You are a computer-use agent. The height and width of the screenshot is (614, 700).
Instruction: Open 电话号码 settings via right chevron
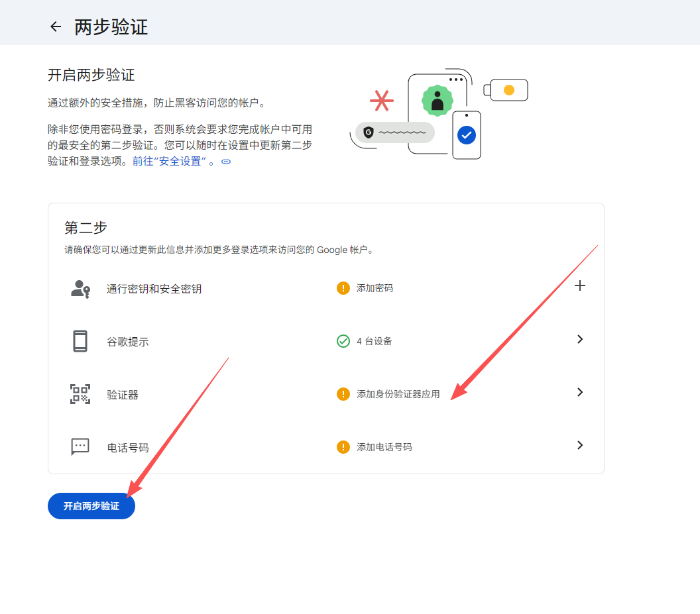(580, 445)
